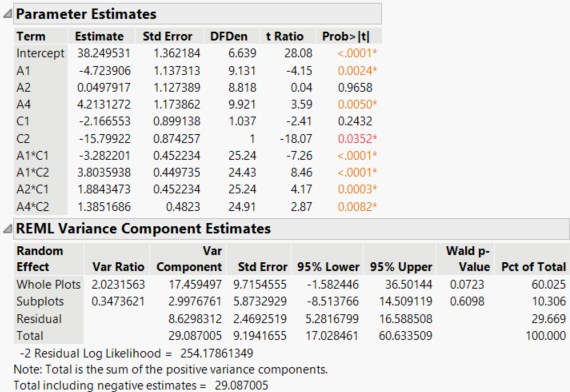Viewport: 570px width, 392px height.
Task: Click the A4*C2 p-value 0.0082*
Action: click(357, 207)
